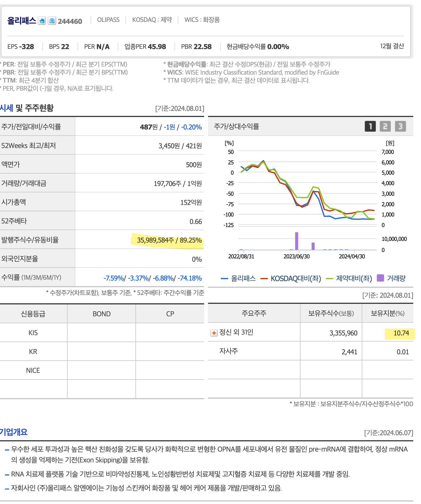Screen dimensions: 421x504
Task: Click the 주가/상대수익률 chart title
Action: click(237, 126)
